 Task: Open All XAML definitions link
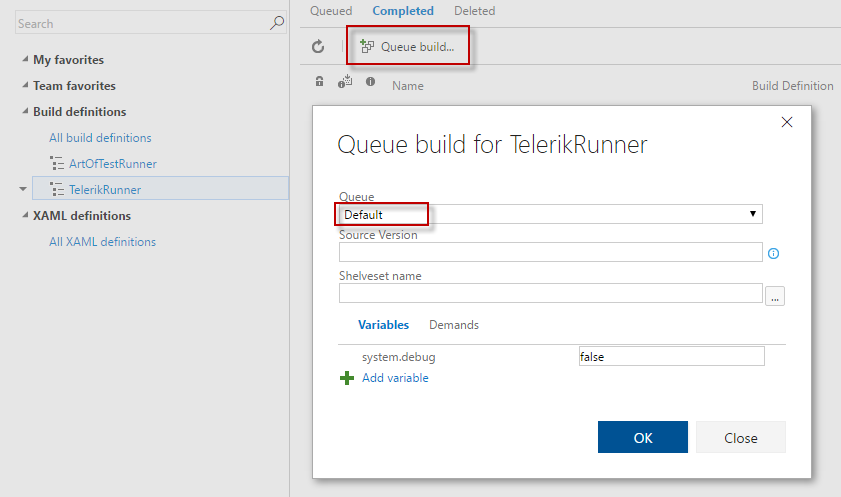(102, 242)
